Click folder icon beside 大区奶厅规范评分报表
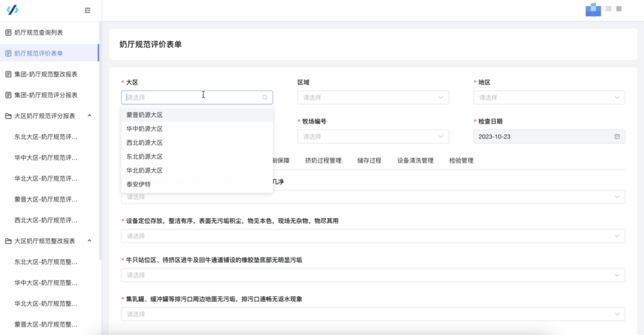 click(x=8, y=116)
